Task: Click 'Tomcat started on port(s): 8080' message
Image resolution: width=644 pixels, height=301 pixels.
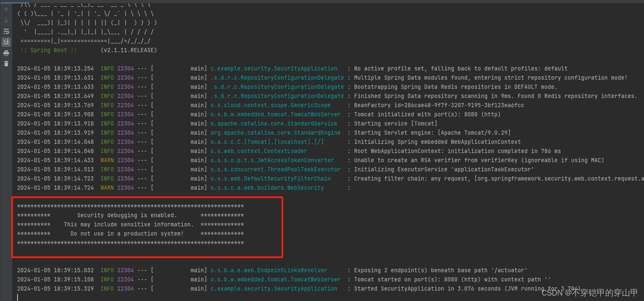Action: [452, 279]
